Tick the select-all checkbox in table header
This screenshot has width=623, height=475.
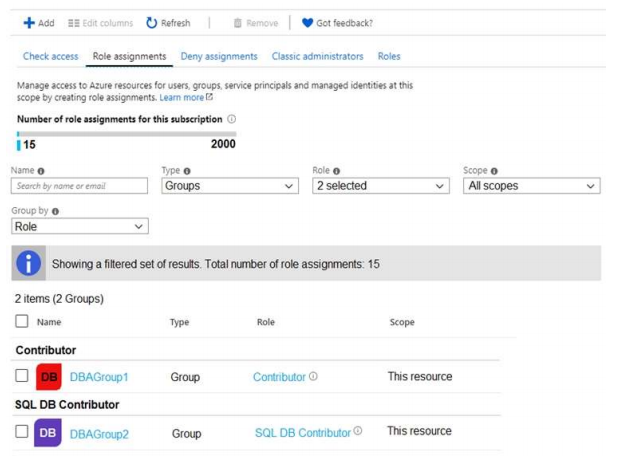point(21,321)
